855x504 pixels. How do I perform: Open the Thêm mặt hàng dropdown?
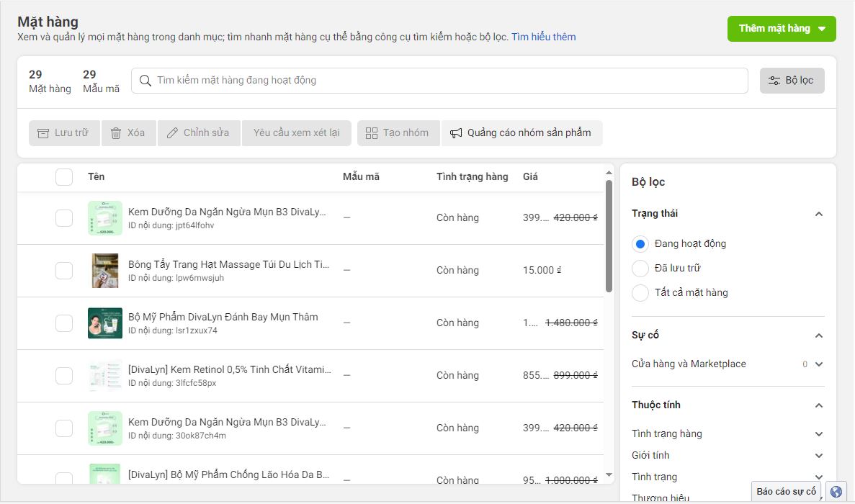(782, 29)
